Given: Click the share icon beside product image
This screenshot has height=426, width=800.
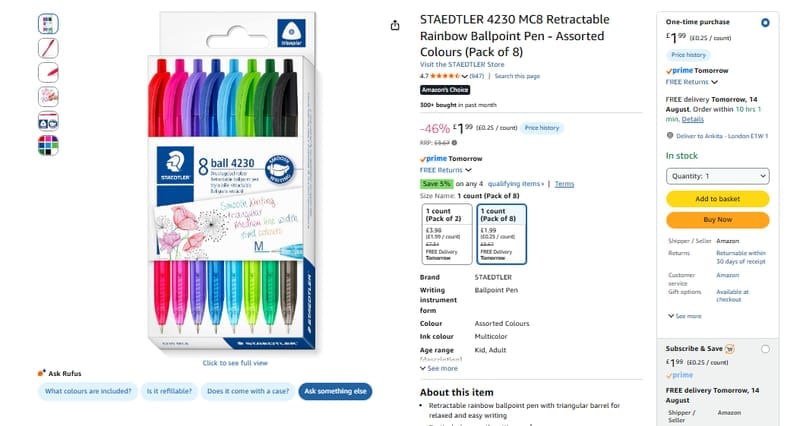Looking at the screenshot, I should click(x=395, y=26).
